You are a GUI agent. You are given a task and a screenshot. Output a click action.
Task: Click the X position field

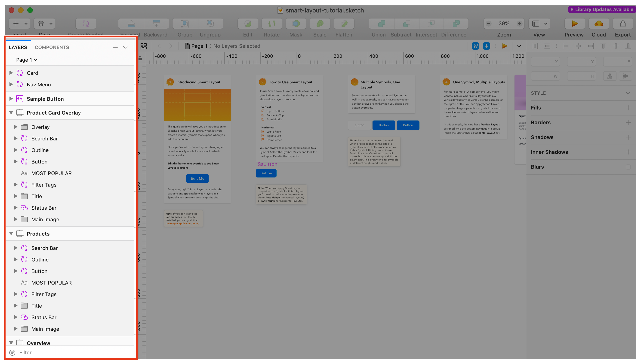click(x=545, y=61)
